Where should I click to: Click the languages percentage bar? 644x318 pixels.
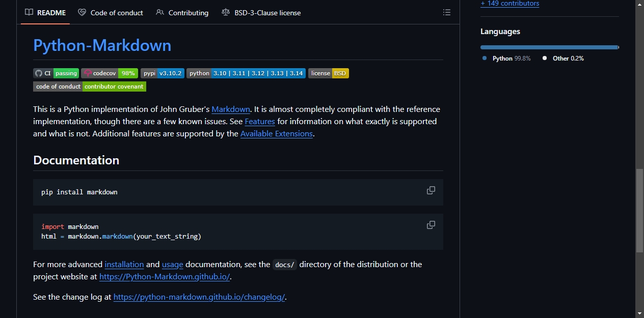point(549,47)
